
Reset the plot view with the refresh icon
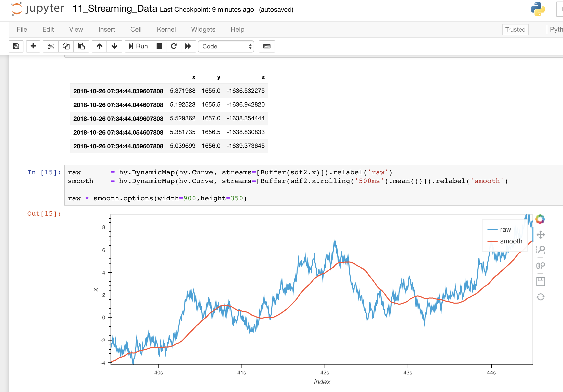click(541, 297)
